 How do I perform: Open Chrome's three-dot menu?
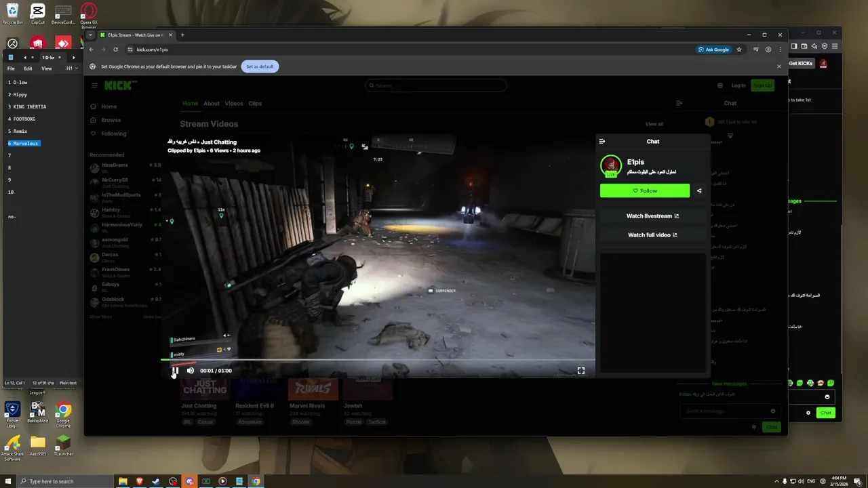780,49
